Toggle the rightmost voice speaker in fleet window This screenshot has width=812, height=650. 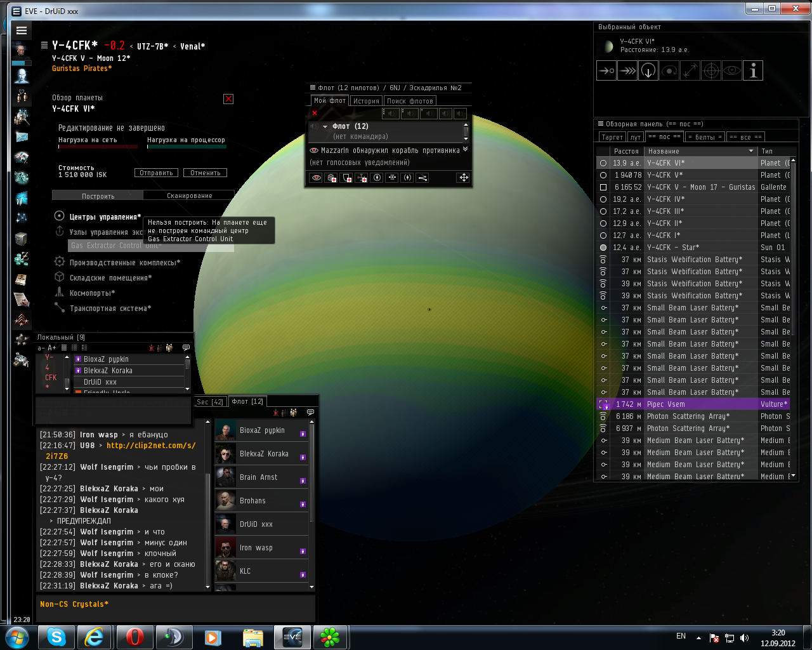pos(461,114)
